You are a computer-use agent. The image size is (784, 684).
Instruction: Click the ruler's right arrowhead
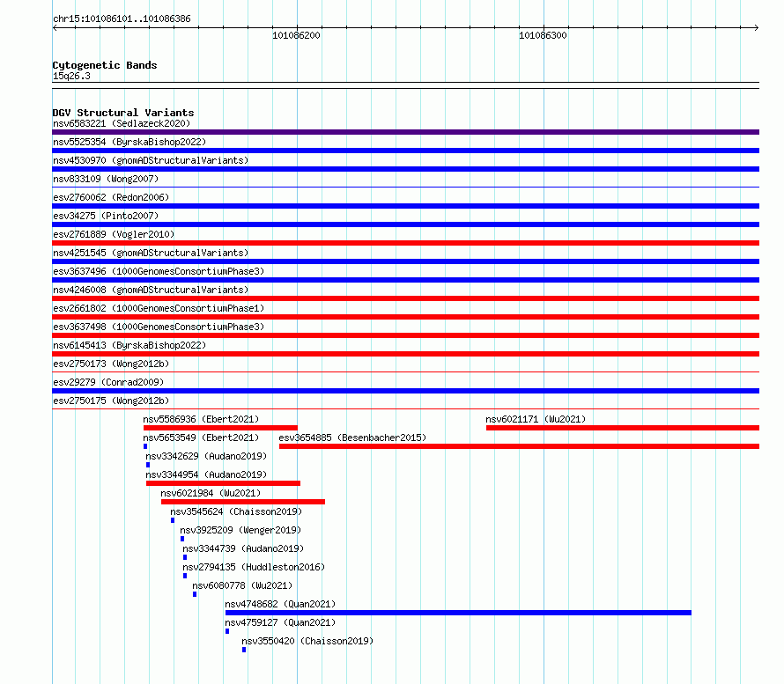[757, 28]
